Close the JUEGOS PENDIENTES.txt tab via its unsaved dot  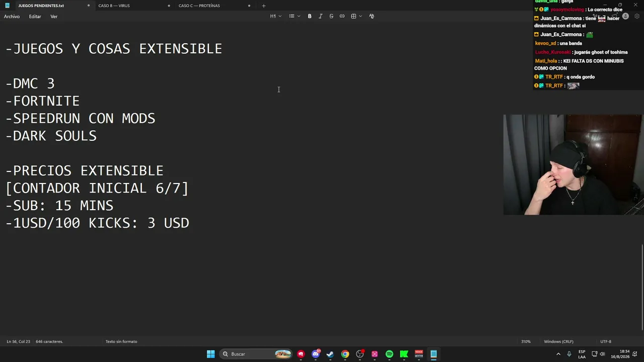tap(89, 6)
